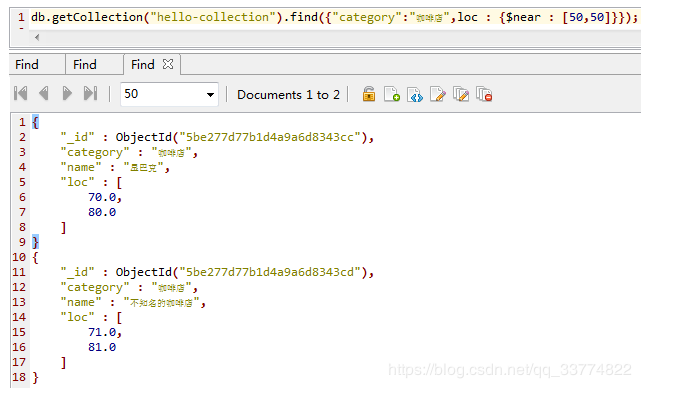679x399 pixels.
Task: Click the "name" key on line 4
Action: coord(81,167)
